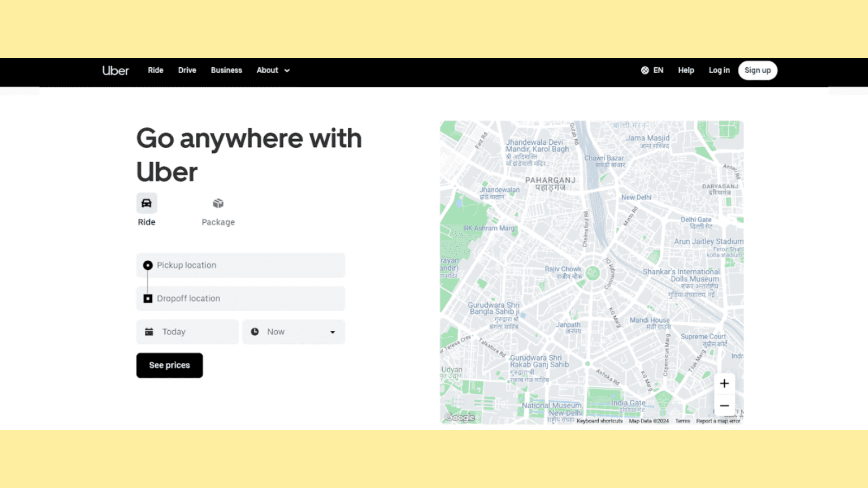868x488 pixels.
Task: Click the Sign up button
Action: 757,70
